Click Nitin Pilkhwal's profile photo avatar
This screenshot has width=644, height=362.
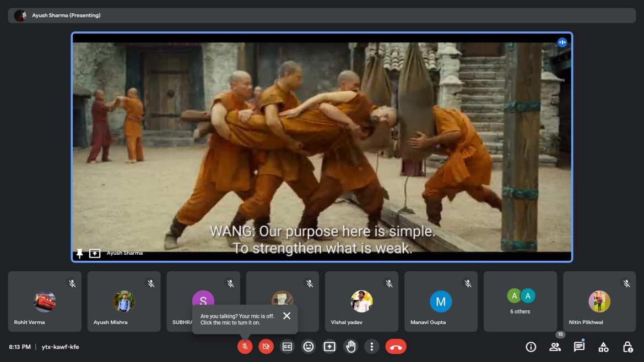pyautogui.click(x=599, y=301)
